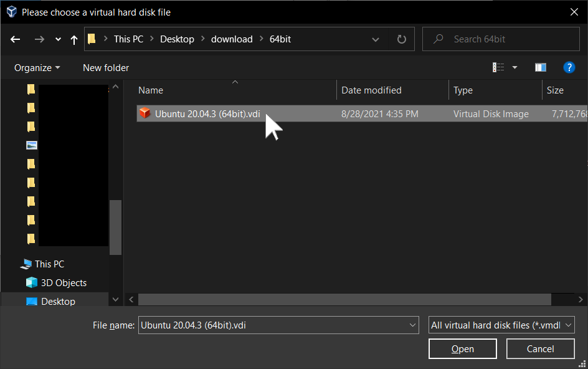Open File name dropdown arrow

click(x=413, y=325)
